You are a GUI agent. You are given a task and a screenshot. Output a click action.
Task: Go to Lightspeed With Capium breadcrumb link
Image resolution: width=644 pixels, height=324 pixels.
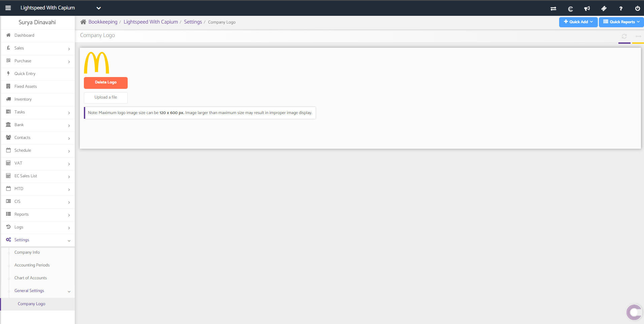(151, 22)
